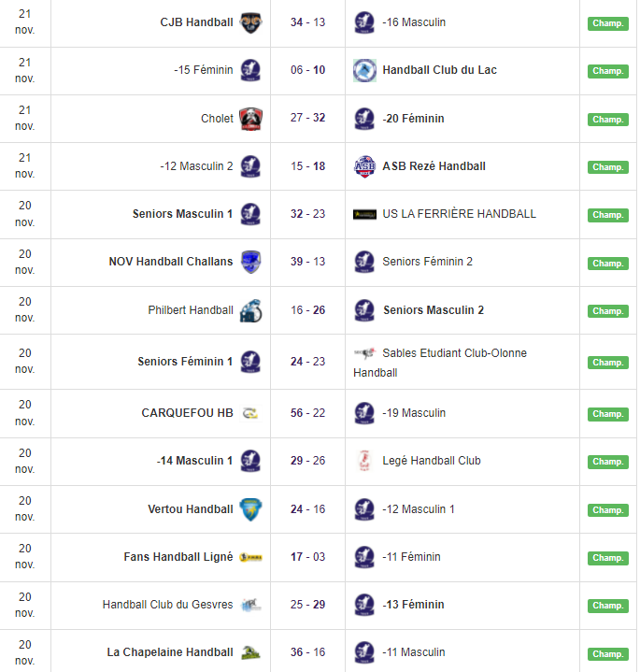Click the 34 - 13 match score
Viewport: 640px width, 672px height.
point(307,22)
